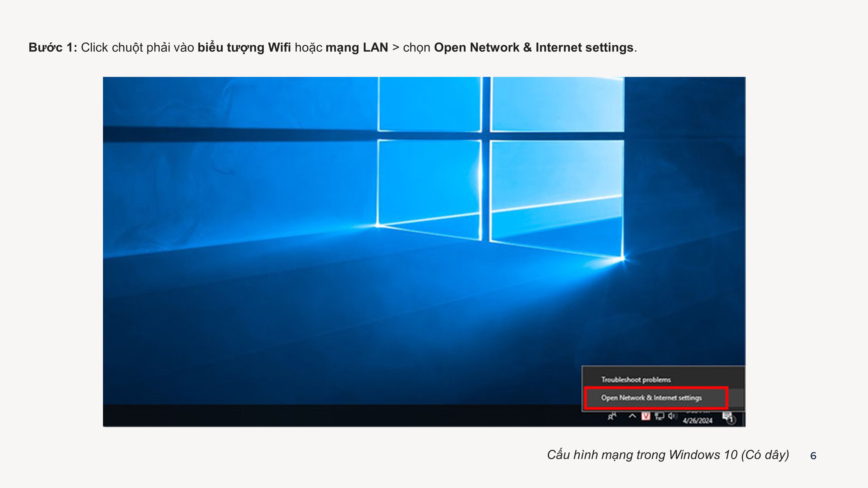Click the slide page number 6

[813, 456]
